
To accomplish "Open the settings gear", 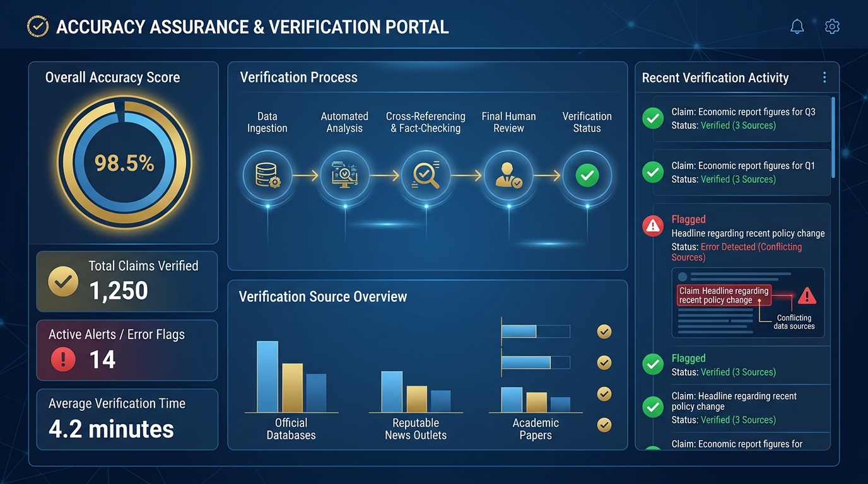I will [x=832, y=26].
